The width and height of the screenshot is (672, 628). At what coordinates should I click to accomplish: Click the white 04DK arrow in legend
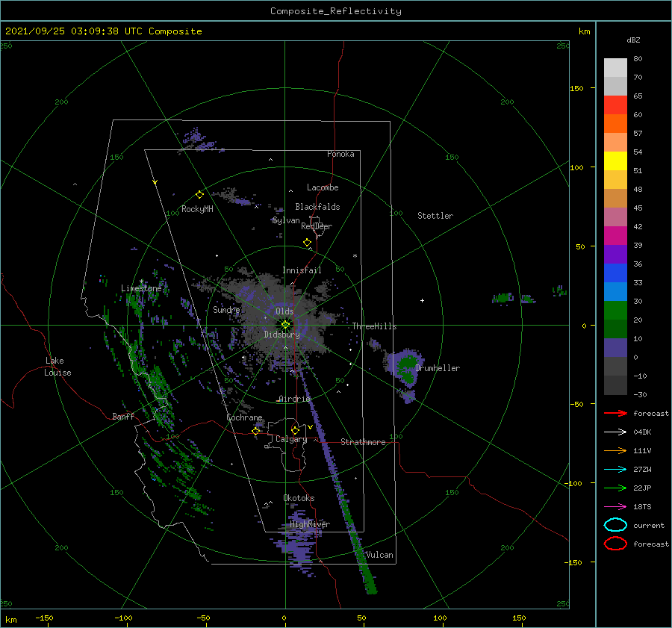pos(615,432)
